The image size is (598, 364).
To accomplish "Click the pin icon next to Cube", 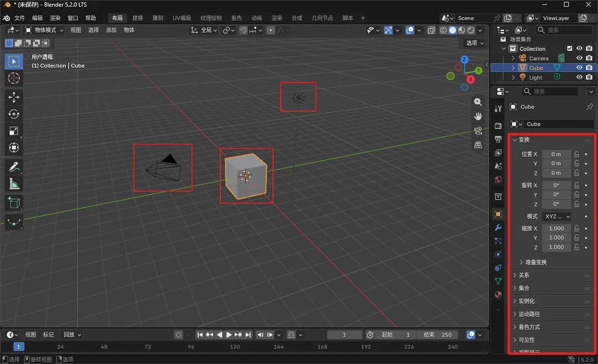I will (590, 107).
